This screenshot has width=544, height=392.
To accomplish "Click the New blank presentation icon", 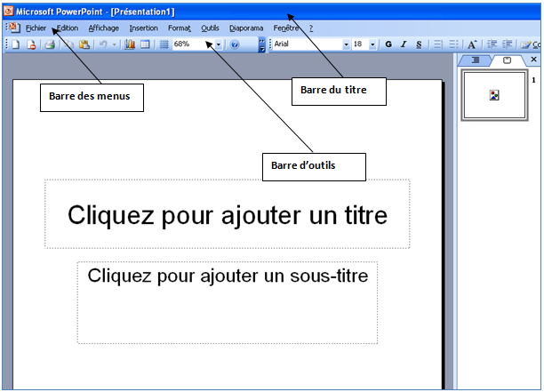I will pyautogui.click(x=16, y=44).
